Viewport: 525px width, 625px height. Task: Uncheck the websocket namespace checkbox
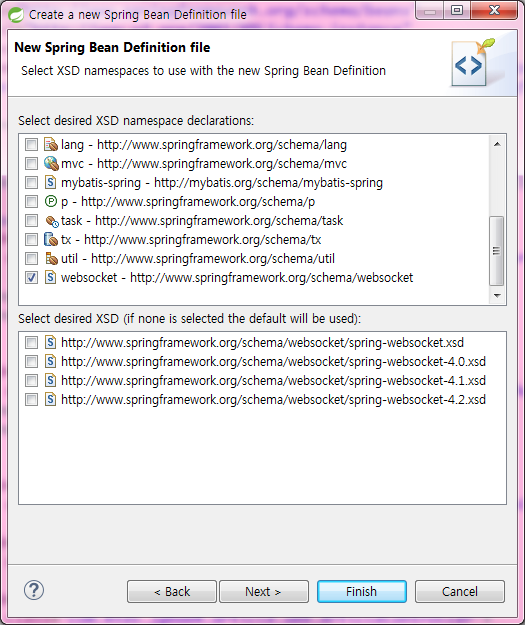(31, 277)
